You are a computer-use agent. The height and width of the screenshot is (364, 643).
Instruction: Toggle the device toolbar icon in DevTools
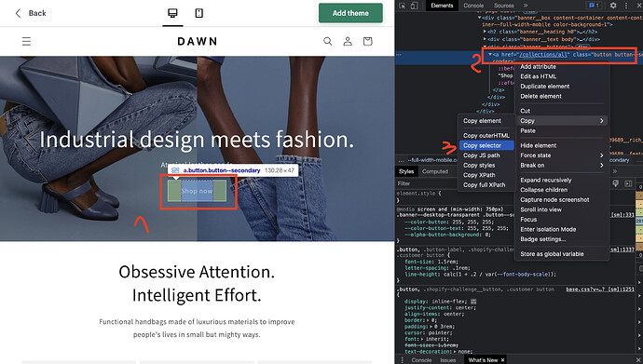coord(415,6)
